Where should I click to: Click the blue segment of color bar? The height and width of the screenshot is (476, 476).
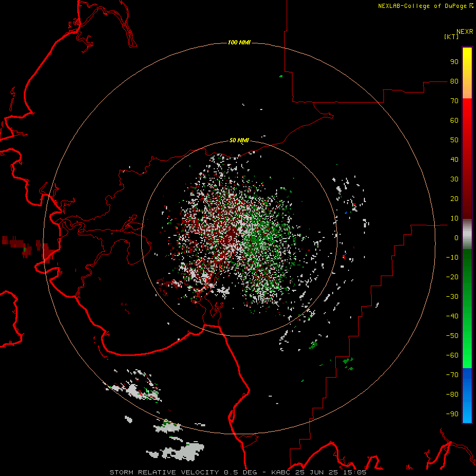click(467, 396)
